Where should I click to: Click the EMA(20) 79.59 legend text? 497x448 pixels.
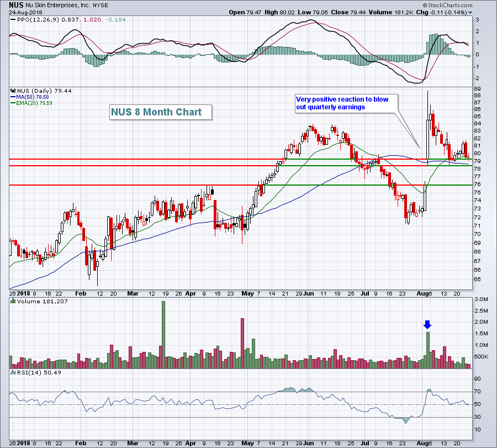click(34, 103)
